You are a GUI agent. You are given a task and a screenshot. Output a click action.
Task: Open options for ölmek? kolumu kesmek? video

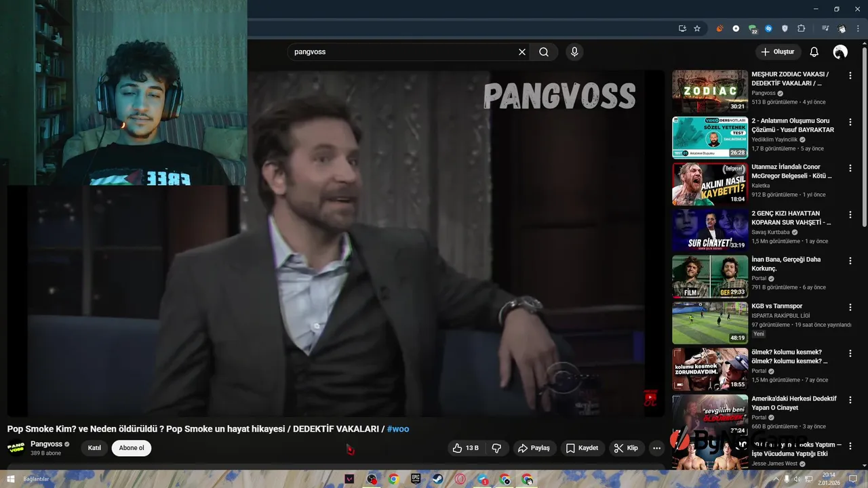(x=850, y=354)
